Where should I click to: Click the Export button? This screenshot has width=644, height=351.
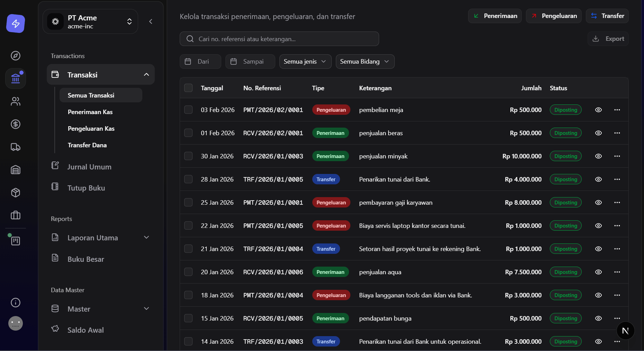coord(608,39)
